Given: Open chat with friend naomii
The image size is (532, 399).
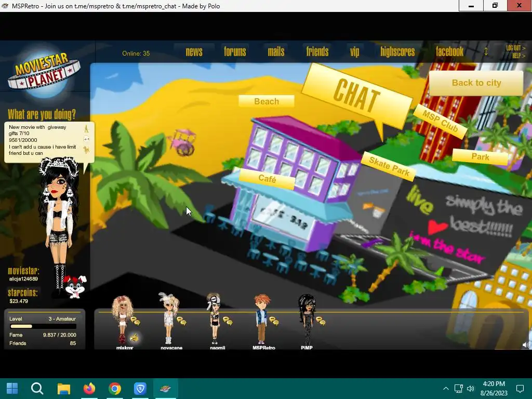Looking at the screenshot, I should click(x=228, y=321).
